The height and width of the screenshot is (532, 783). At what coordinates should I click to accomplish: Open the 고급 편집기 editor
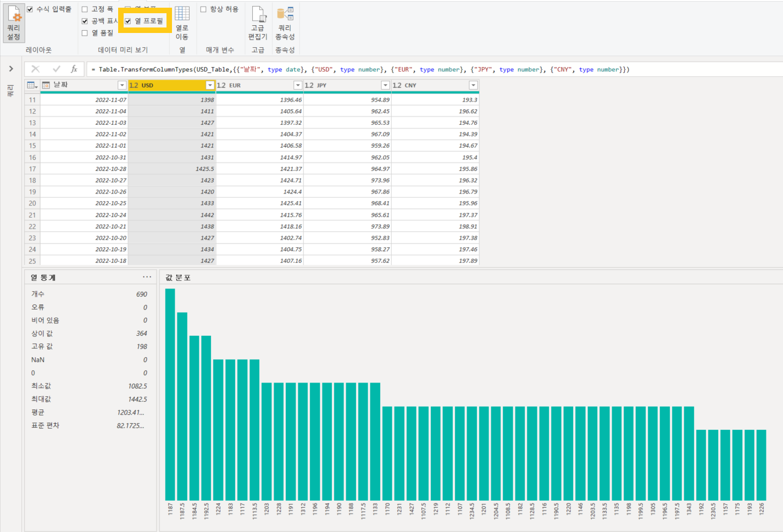click(x=258, y=23)
